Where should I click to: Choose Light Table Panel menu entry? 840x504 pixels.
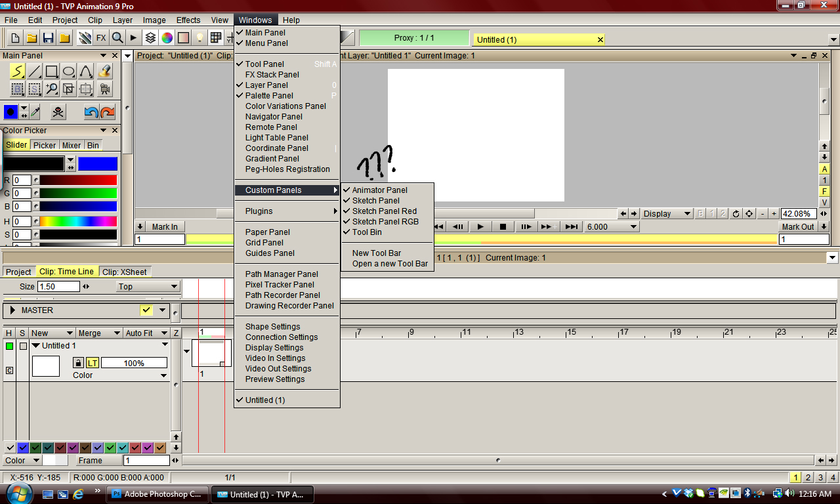point(287,137)
